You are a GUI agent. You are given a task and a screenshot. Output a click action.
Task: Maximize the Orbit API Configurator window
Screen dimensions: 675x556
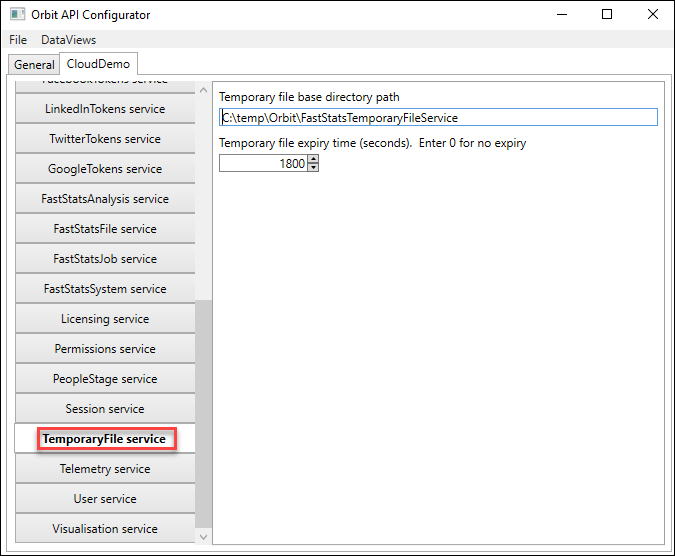click(607, 14)
